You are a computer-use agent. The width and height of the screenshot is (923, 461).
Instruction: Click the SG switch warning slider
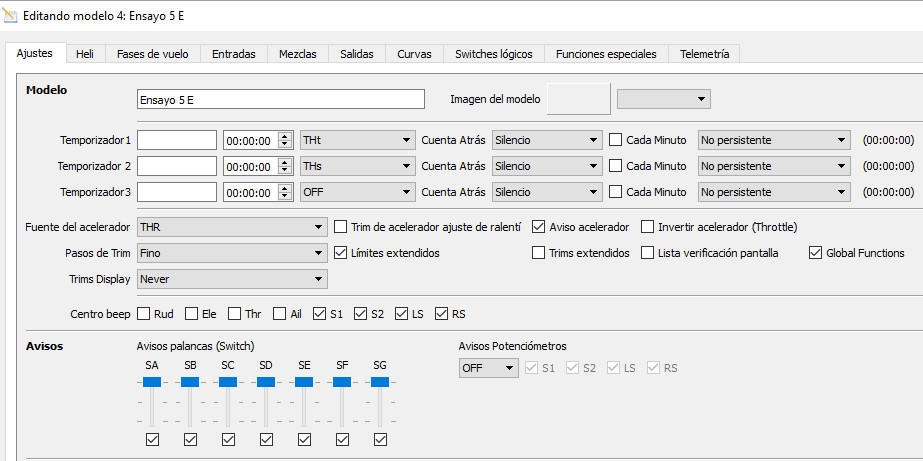pos(380,382)
